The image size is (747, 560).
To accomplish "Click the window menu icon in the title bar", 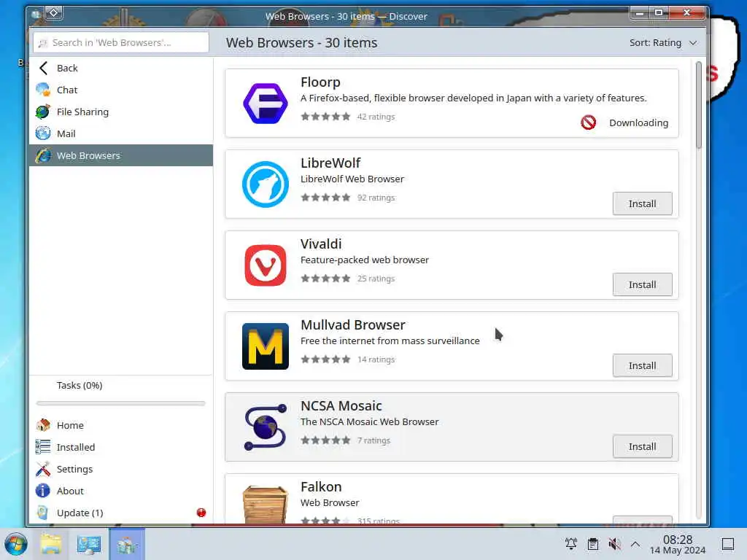I will pyautogui.click(x=36, y=15).
